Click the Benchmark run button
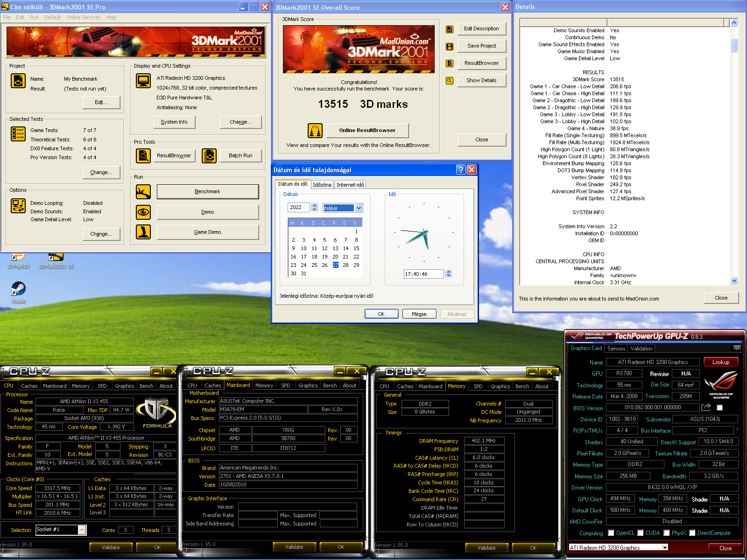Viewport: 747px width, 560px height. point(208,192)
